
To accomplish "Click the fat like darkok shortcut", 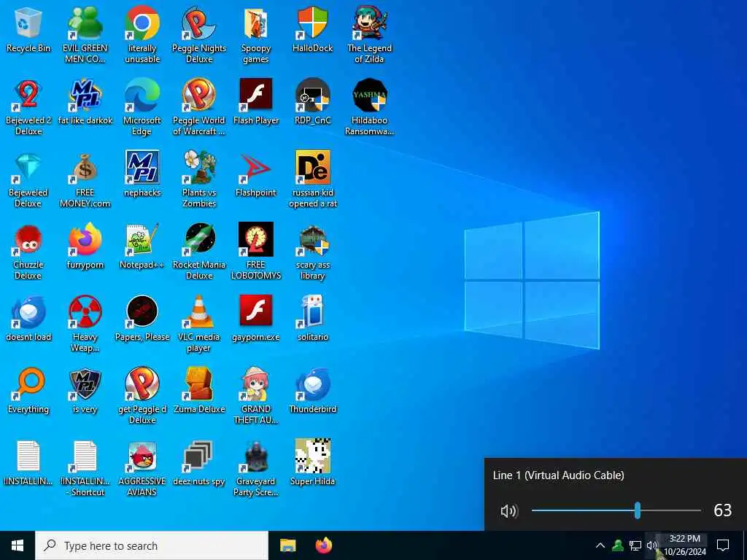I will tap(85, 96).
